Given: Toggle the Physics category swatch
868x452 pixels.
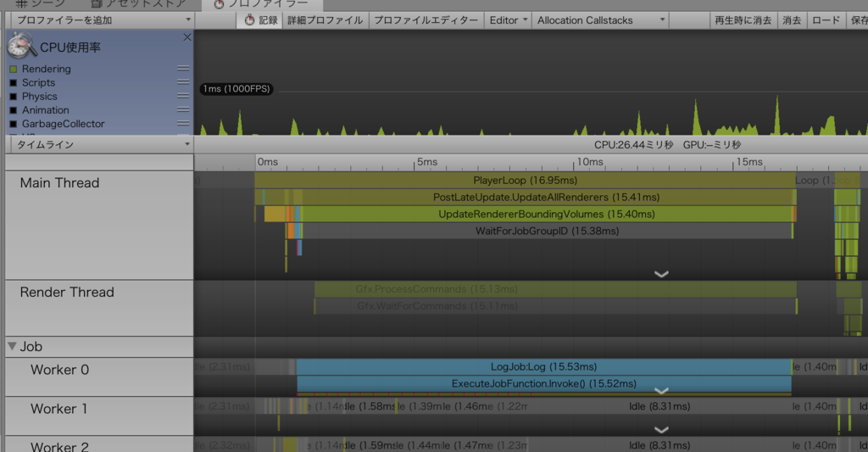Looking at the screenshot, I should (x=14, y=97).
